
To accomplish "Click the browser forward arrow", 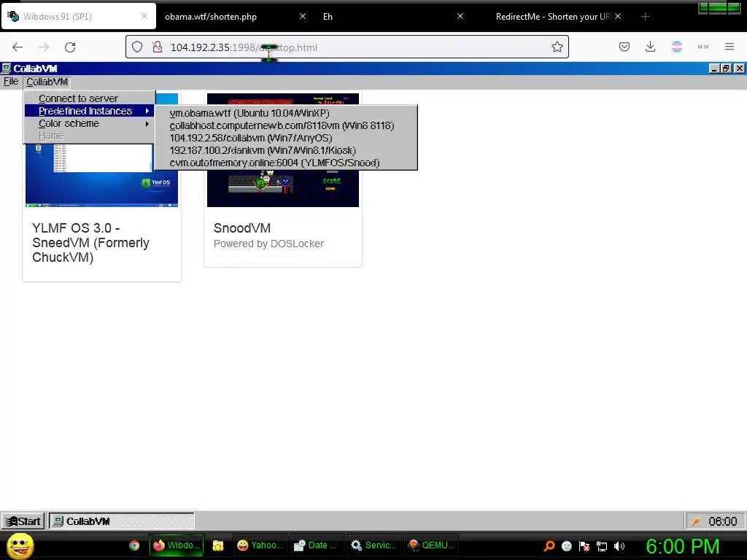I will (x=44, y=47).
